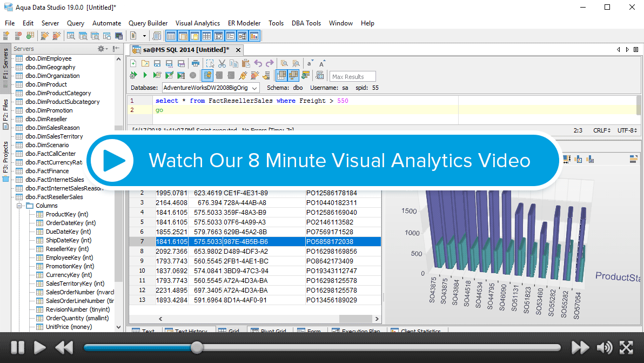Open the tab list icon at top right
Screen dimensions: 644x363
pyautogui.click(x=636, y=49)
